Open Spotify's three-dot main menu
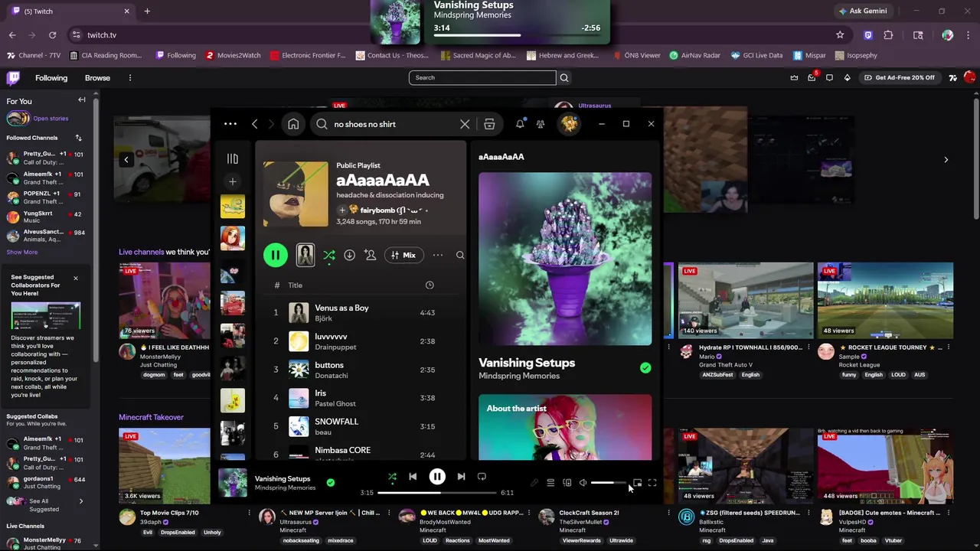This screenshot has width=980, height=551. pyautogui.click(x=230, y=124)
